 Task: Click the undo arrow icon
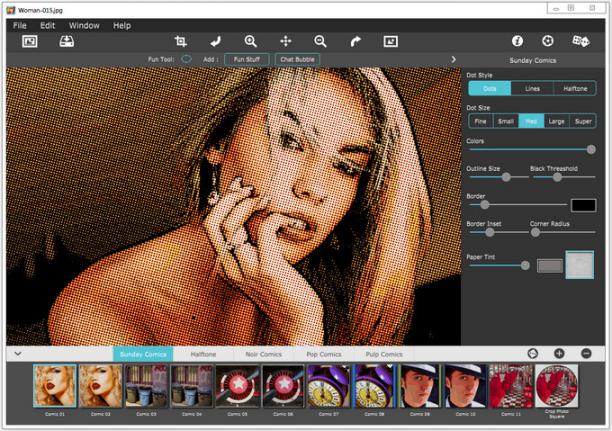(x=215, y=41)
